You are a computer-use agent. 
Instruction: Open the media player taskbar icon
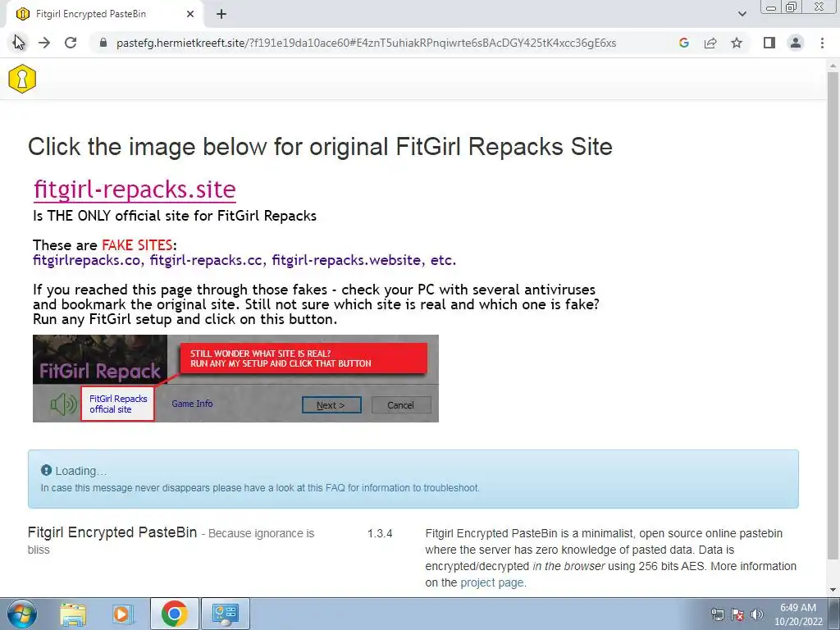123,614
